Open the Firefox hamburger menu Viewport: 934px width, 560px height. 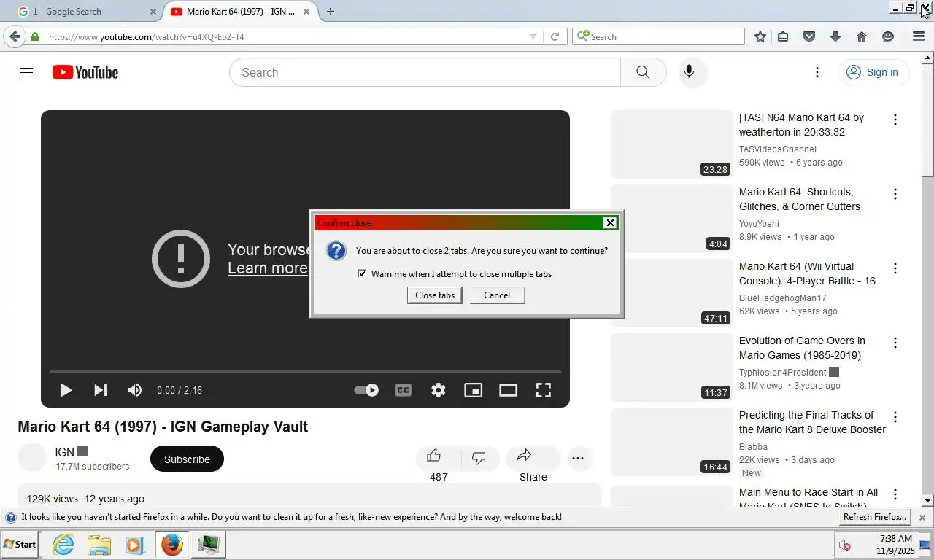pos(919,36)
